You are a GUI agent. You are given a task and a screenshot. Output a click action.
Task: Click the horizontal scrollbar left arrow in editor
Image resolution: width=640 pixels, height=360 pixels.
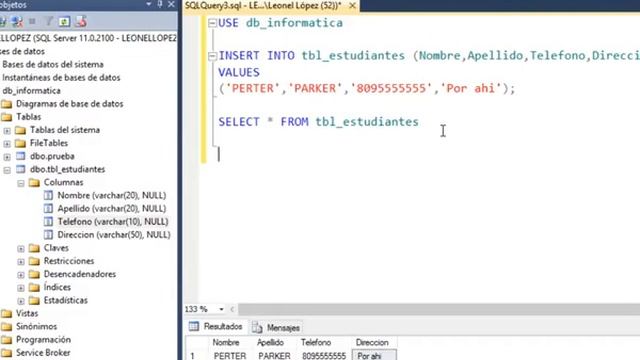232,309
